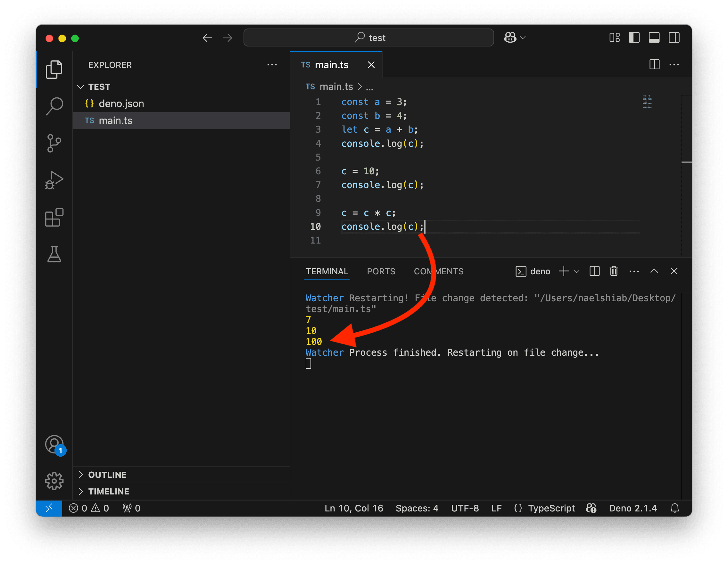Select the Source Control icon
Viewport: 728px width, 564px height.
coord(54,143)
